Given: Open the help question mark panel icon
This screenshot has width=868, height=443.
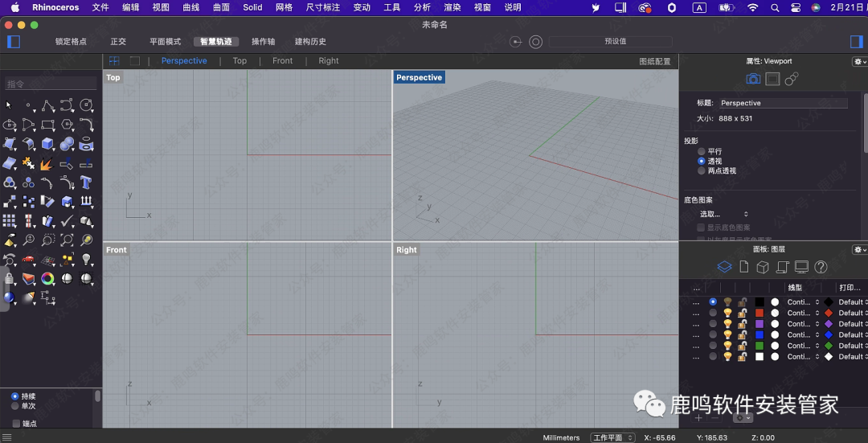Looking at the screenshot, I should click(x=821, y=267).
